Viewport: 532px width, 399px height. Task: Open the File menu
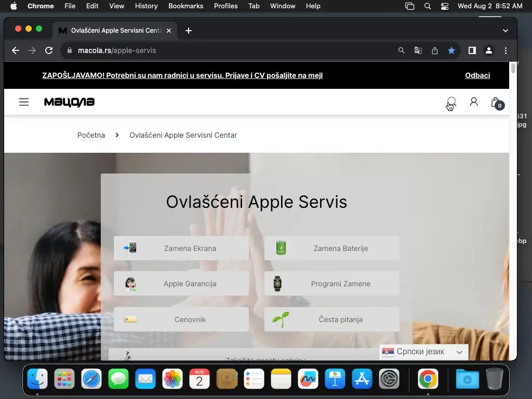[x=70, y=6]
